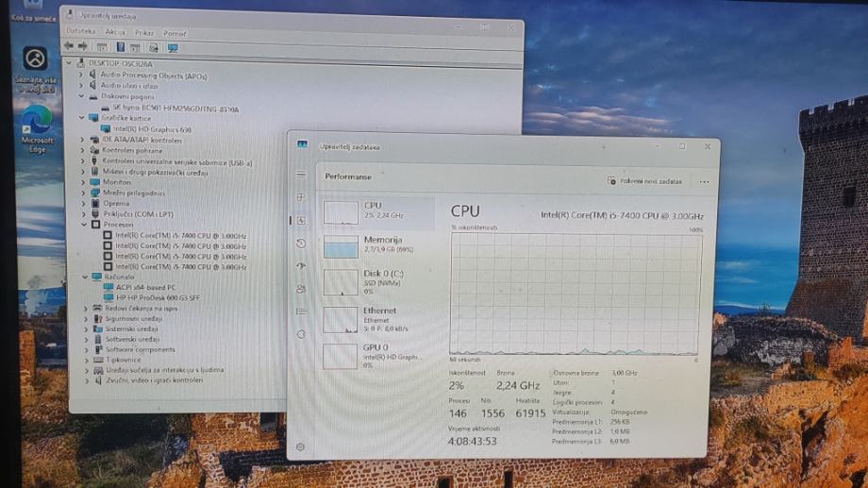Select the Intel(R) HD Graphics 630 device
Viewport: 868px width, 488px height.
152,129
